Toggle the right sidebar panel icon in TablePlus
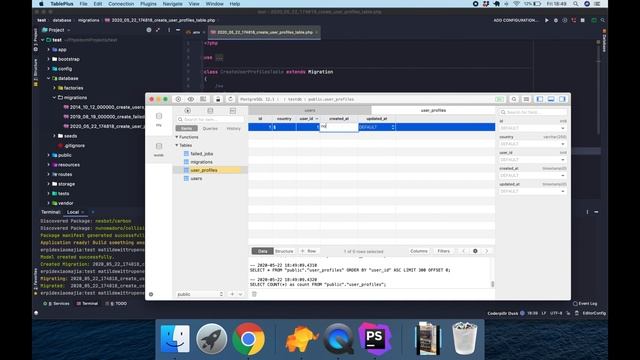640x360 pixels. click(562, 99)
